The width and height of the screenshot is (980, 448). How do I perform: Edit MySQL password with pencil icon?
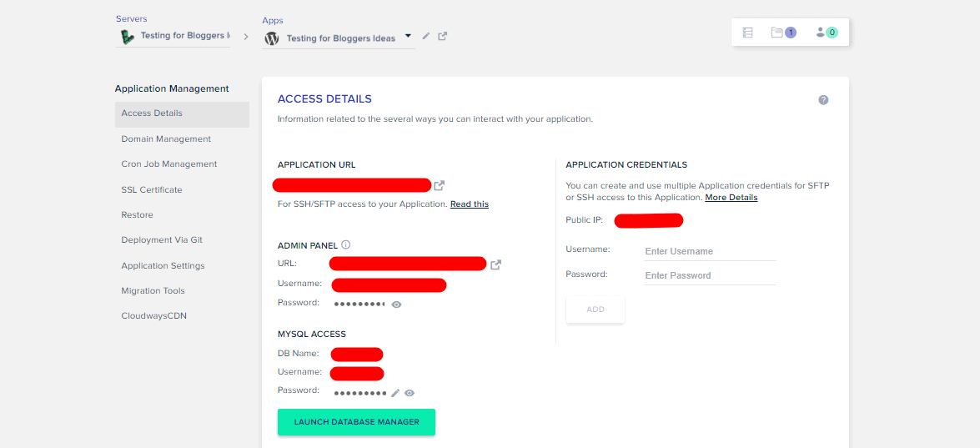(x=395, y=393)
